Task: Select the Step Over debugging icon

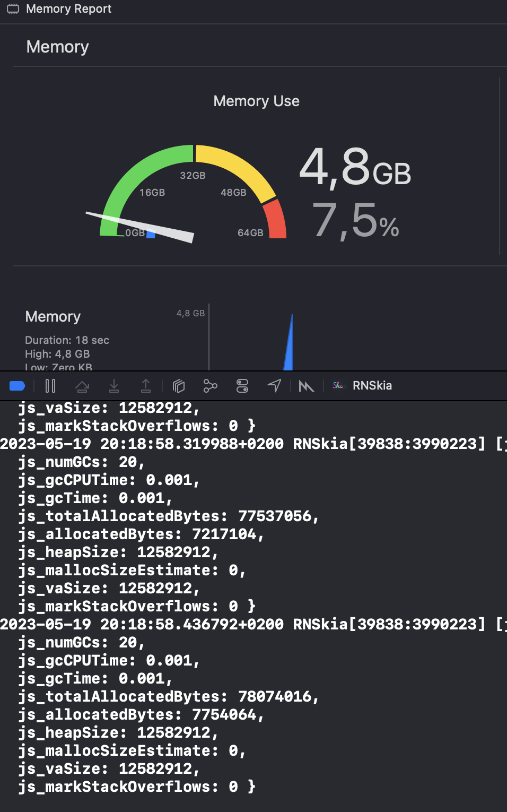Action: pos(82,385)
